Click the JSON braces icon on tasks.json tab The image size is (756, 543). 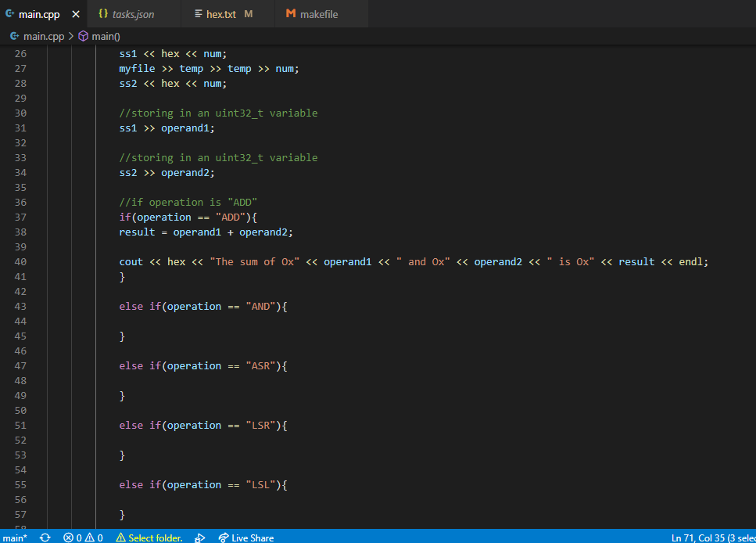pyautogui.click(x=102, y=13)
